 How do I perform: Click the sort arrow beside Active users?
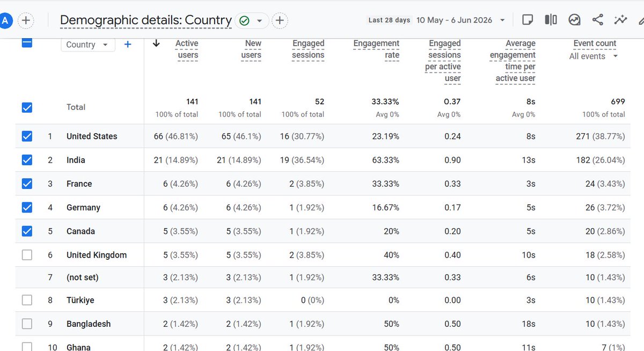click(x=156, y=43)
